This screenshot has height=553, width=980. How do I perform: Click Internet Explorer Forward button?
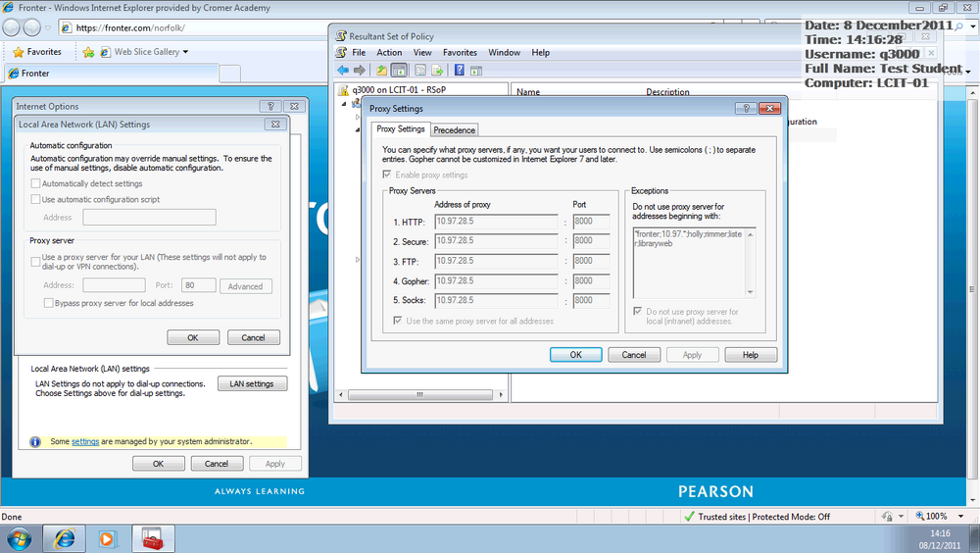pyautogui.click(x=32, y=27)
